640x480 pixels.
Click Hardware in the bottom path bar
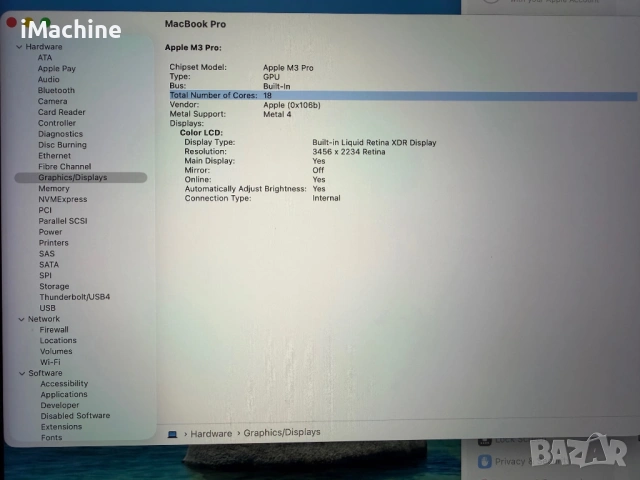[x=211, y=433]
